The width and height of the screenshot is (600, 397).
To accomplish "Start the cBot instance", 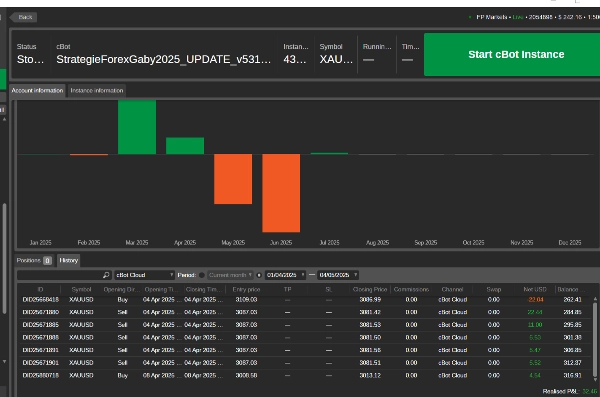I will click(x=512, y=54).
